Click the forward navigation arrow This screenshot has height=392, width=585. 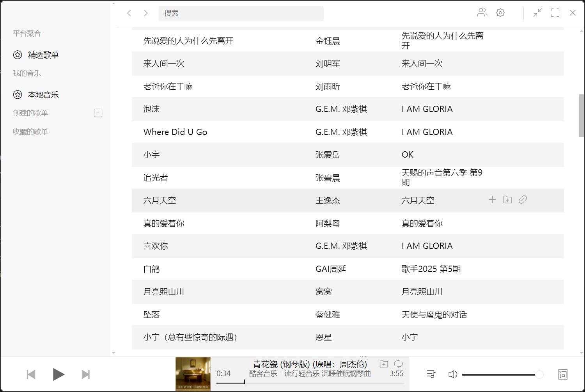145,13
